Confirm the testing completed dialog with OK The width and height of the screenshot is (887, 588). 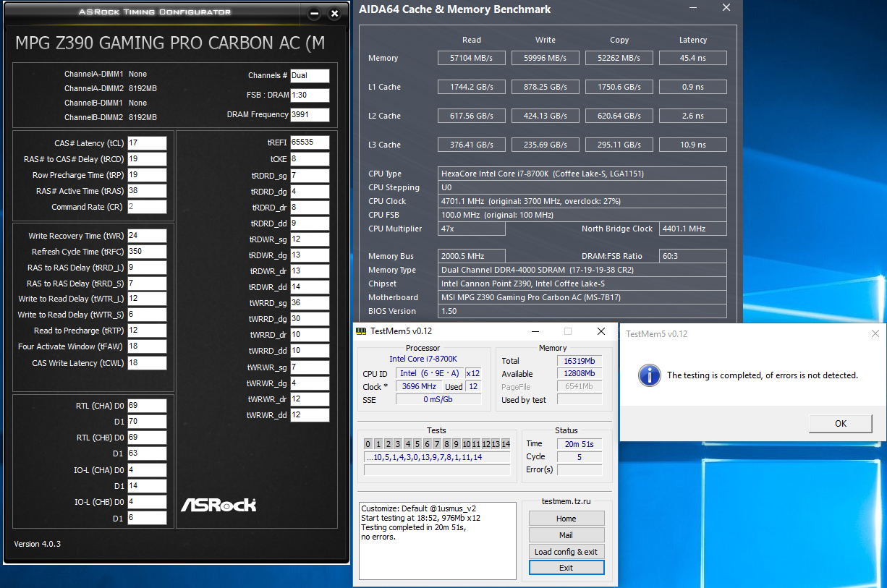click(840, 423)
